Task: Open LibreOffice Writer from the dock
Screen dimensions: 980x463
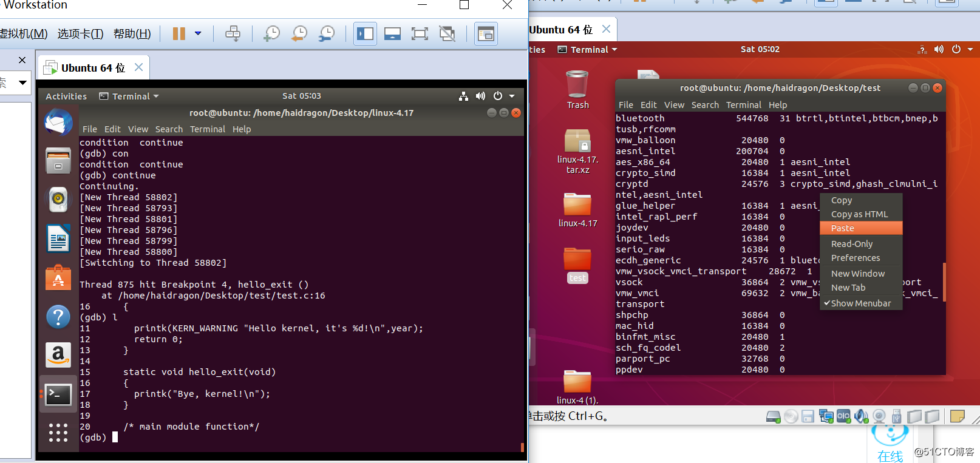Action: click(x=58, y=238)
